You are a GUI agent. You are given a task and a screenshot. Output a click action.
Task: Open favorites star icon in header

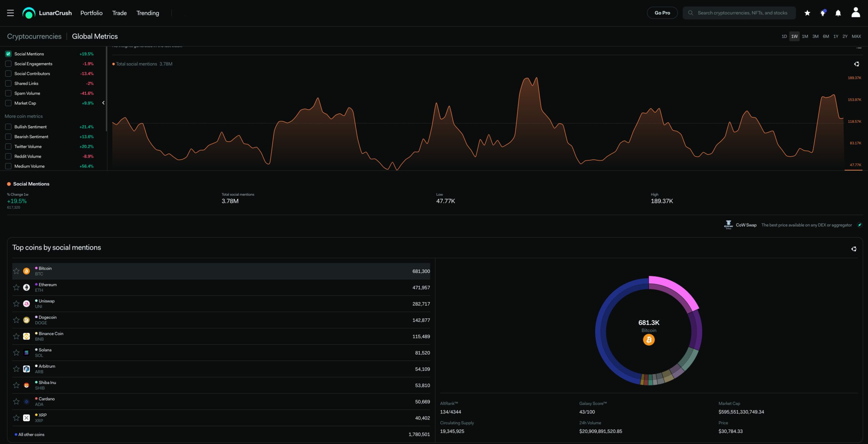[807, 13]
